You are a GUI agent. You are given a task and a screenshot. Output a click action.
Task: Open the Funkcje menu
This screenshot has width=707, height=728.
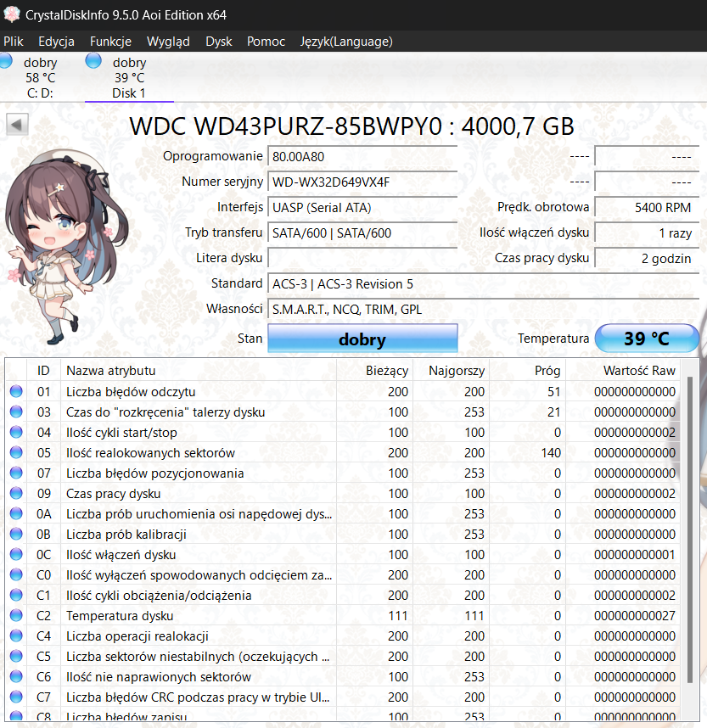[x=110, y=42]
